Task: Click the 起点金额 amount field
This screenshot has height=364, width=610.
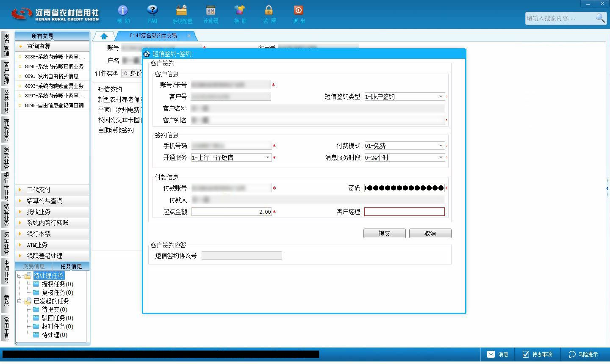Action: 231,212
